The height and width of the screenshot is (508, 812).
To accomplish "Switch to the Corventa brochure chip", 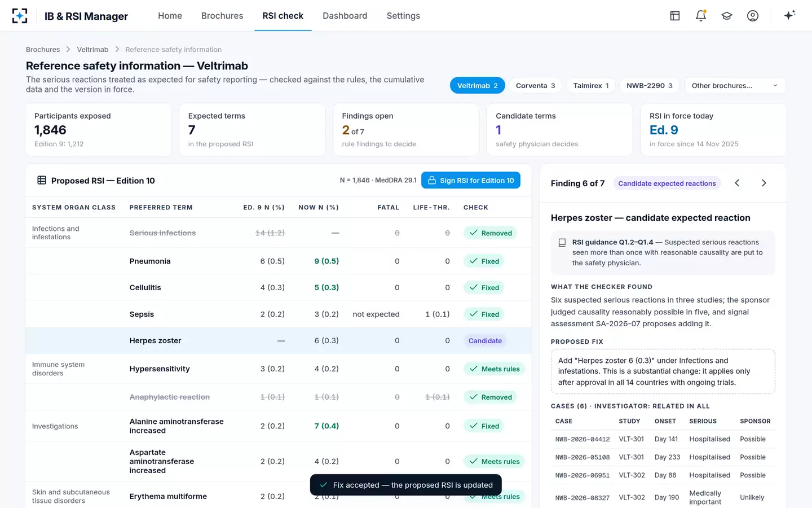I will (536, 86).
